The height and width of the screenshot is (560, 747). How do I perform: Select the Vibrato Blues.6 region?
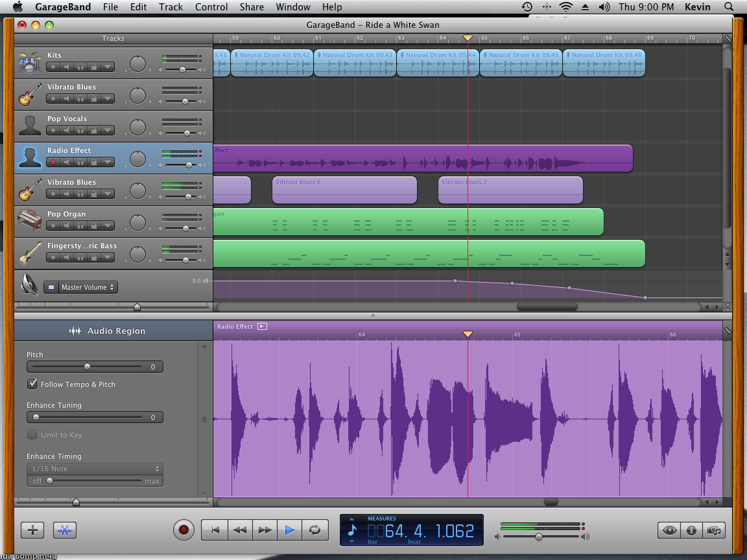344,190
